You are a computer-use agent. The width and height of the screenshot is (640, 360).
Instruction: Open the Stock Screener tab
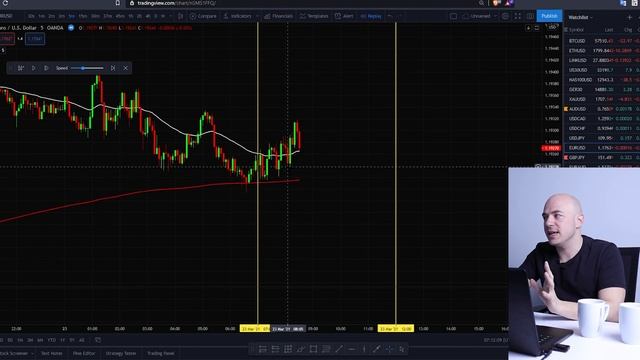click(x=15, y=353)
